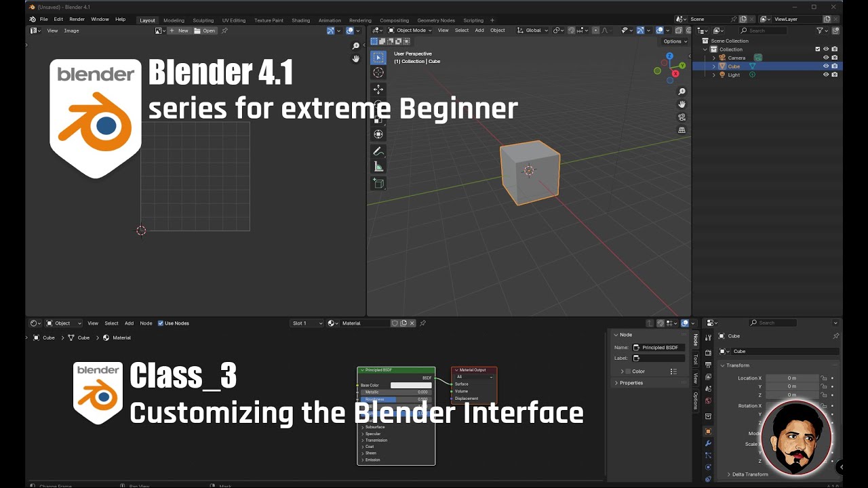This screenshot has height=488, width=868.
Task: Click the Blender logo menu icon
Action: point(32,20)
